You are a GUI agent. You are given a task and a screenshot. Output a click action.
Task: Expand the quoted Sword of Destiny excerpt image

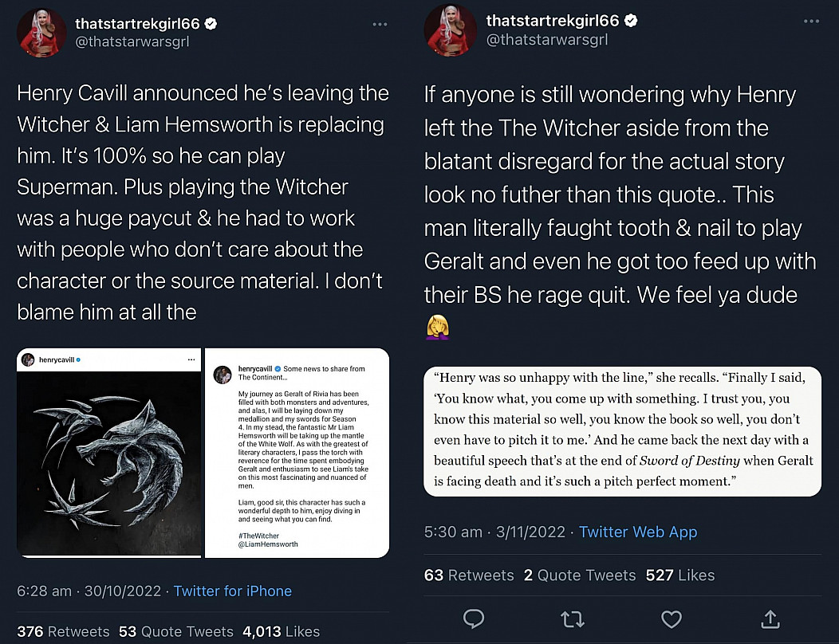click(622, 430)
